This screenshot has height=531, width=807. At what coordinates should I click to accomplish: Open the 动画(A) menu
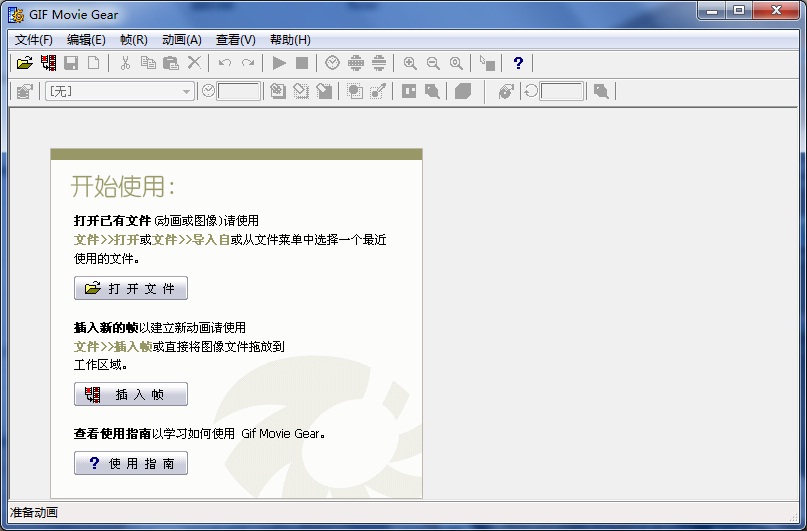point(182,40)
